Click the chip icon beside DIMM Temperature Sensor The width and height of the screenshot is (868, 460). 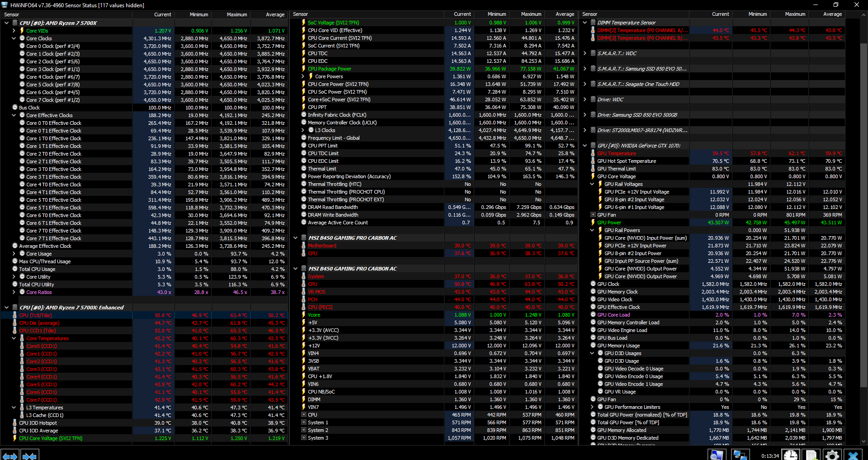(593, 23)
